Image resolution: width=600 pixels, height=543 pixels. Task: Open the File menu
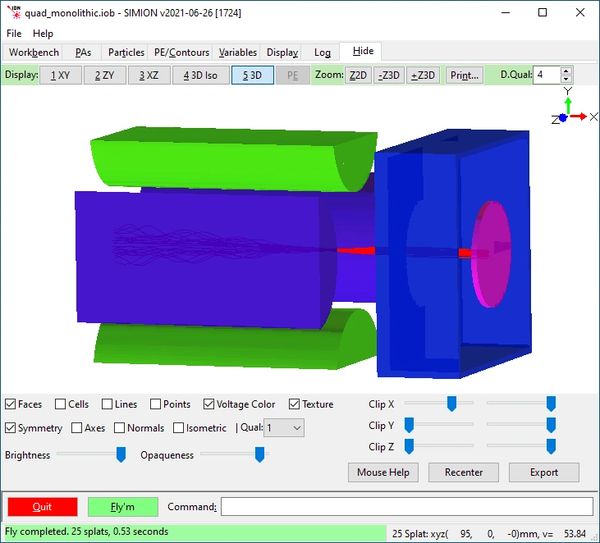coord(14,34)
